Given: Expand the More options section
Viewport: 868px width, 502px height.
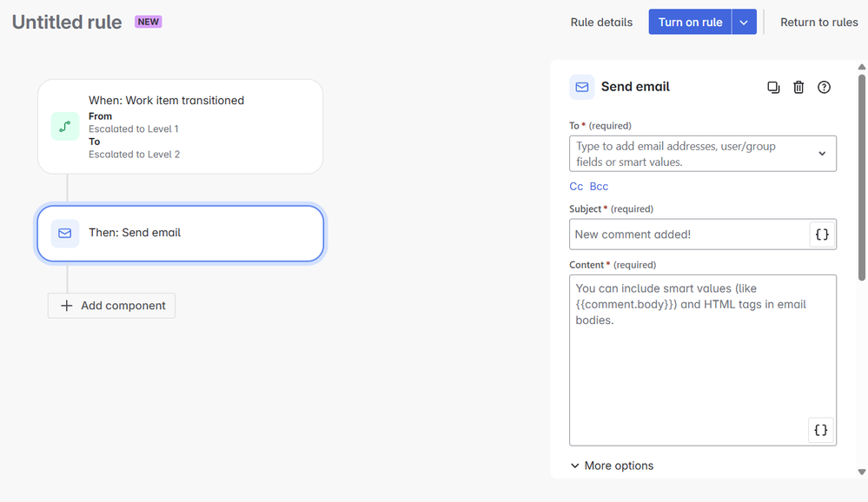Looking at the screenshot, I should coord(612,466).
